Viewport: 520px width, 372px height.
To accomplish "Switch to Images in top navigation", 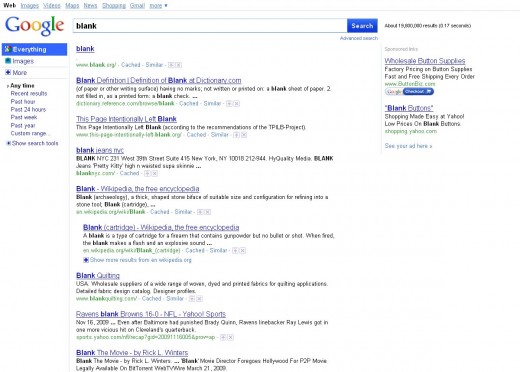I will 30,6.
